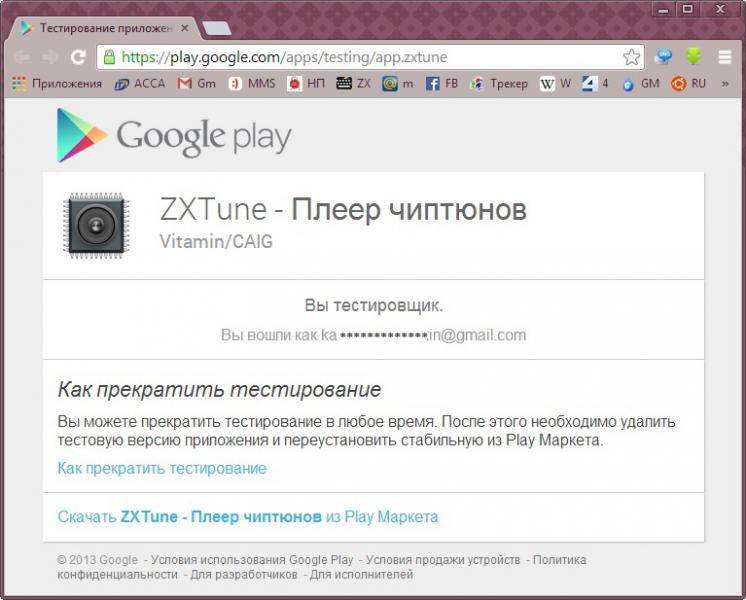Click the ZXTune chip speaker app icon

coord(95,226)
